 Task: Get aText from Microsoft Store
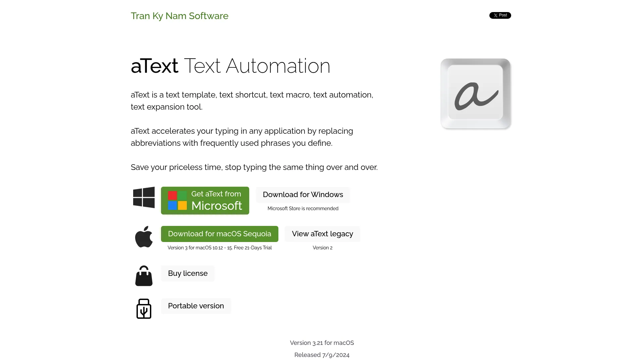pos(205,200)
